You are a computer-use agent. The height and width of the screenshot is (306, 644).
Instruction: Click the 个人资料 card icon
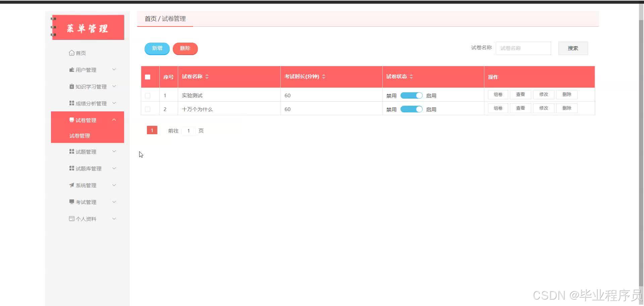tap(71, 218)
